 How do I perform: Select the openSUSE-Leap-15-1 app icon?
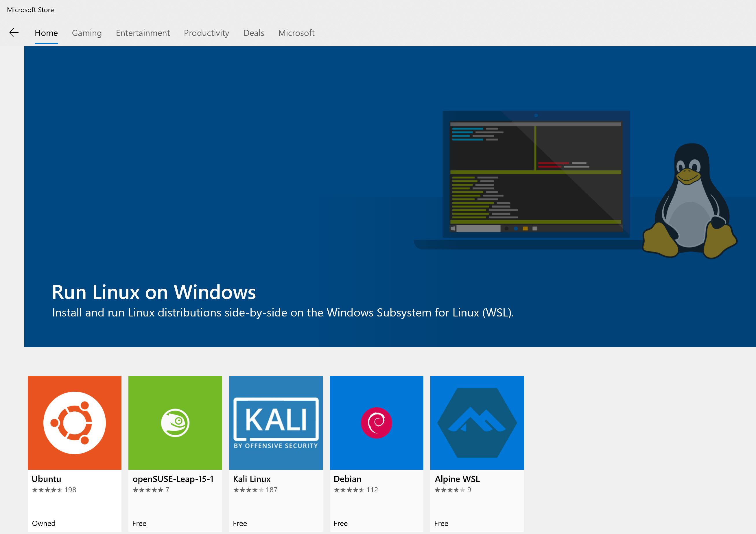pyautogui.click(x=175, y=423)
